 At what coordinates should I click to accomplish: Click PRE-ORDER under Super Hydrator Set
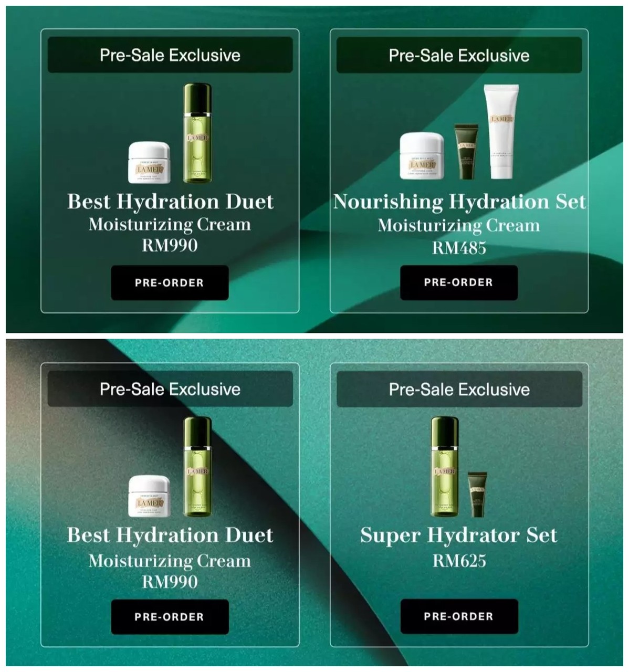pyautogui.click(x=459, y=616)
